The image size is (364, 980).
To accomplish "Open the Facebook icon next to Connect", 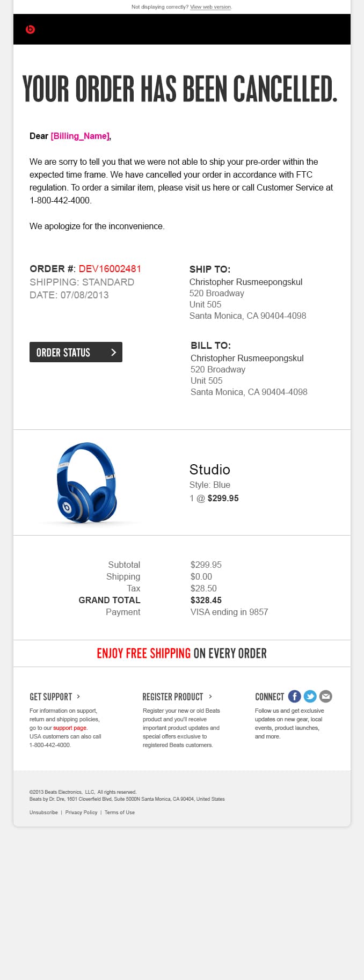I will click(x=294, y=696).
